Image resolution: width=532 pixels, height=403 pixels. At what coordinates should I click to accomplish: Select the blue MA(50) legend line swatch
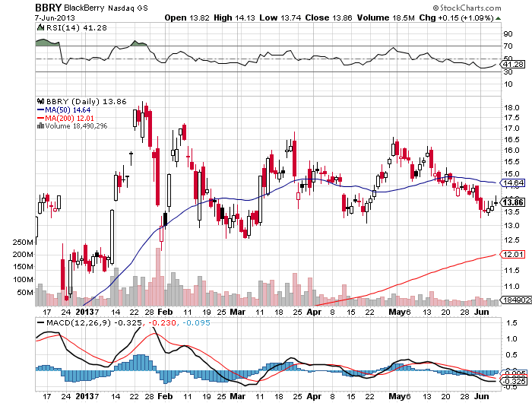click(41, 110)
